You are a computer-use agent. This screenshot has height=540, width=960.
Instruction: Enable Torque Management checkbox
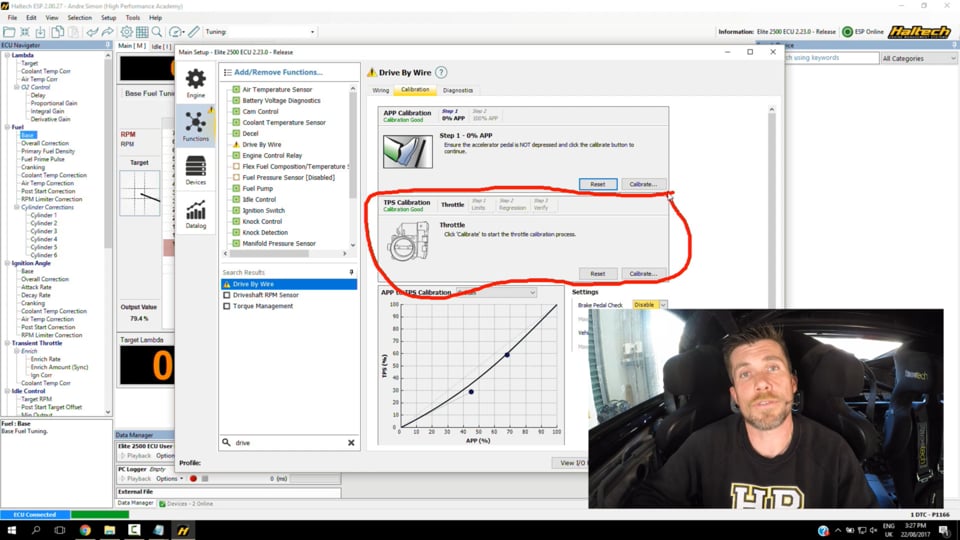click(x=227, y=306)
